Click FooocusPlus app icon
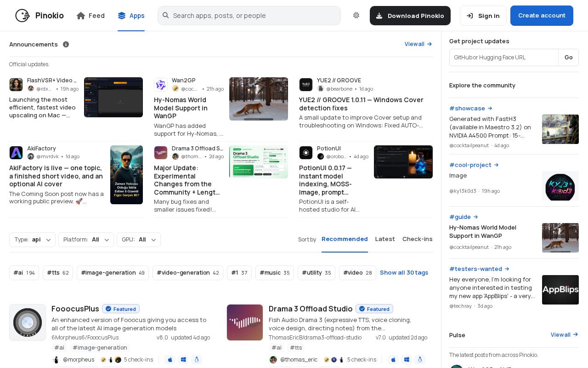 (x=28, y=322)
